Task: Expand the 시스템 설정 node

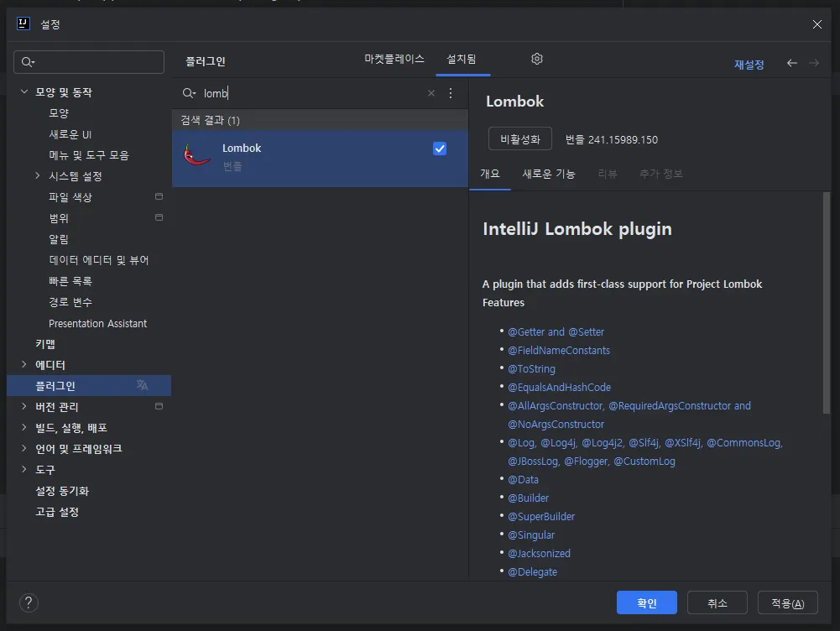Action: point(38,175)
